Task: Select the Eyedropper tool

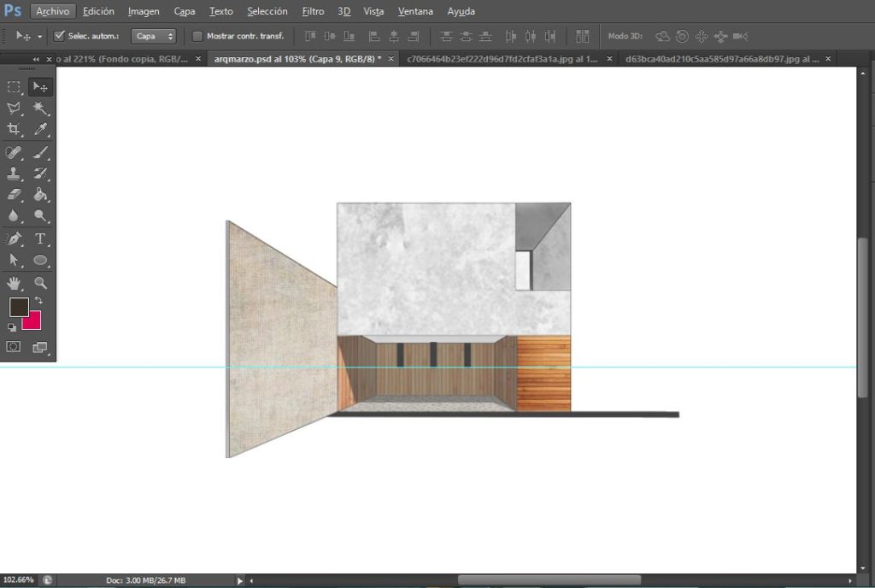Action: point(40,129)
